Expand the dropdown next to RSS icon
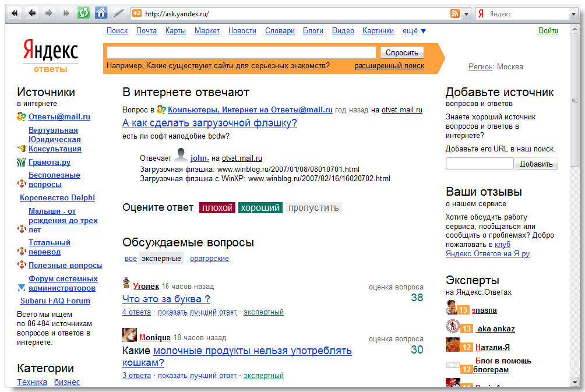This screenshot has width=585, height=392. tap(467, 14)
